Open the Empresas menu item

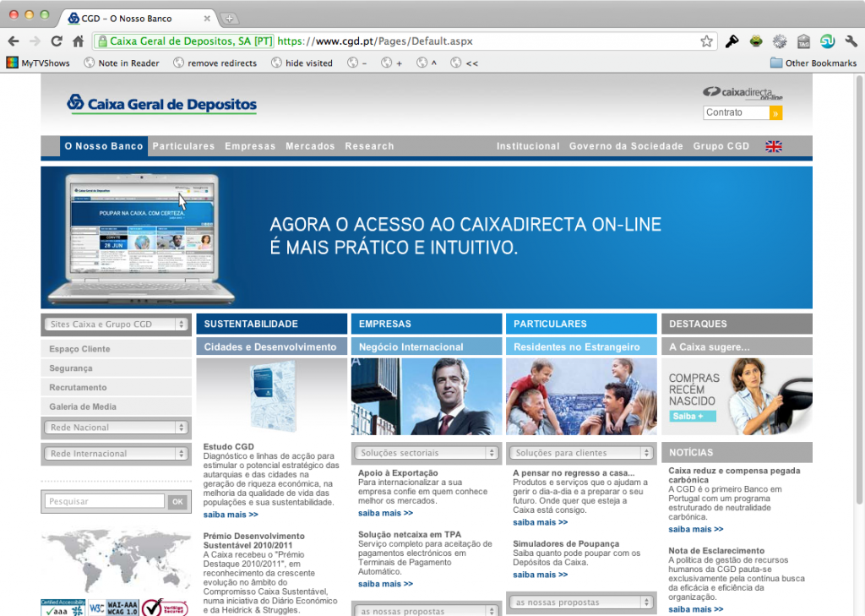(250, 146)
